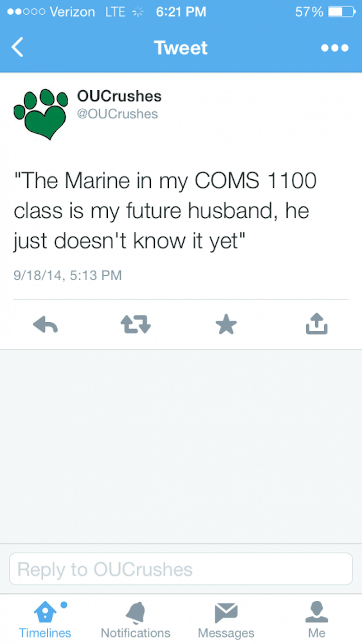Tap the @OUCrushes handle
Screen dimensions: 362x644
[117, 114]
